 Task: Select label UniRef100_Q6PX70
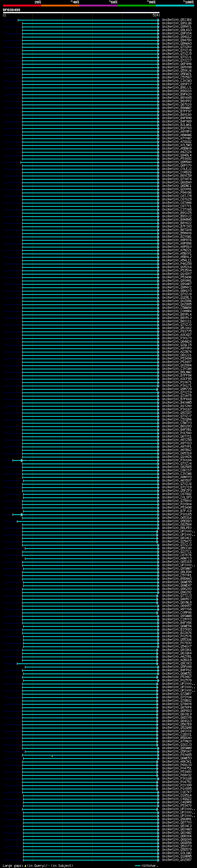tap(177, 165)
